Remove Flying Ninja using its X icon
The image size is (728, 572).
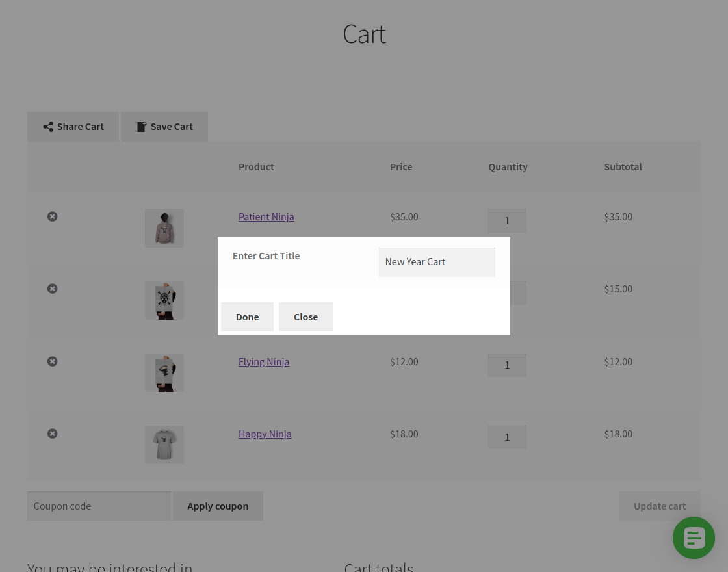pyautogui.click(x=52, y=361)
